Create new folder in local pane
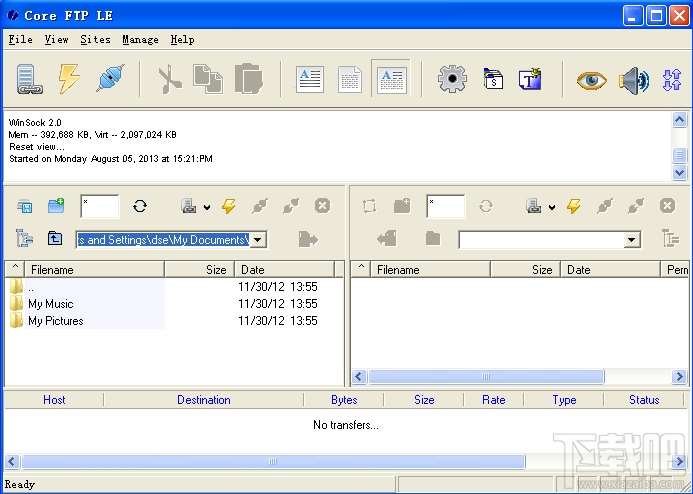The width and height of the screenshot is (693, 494). (x=56, y=206)
